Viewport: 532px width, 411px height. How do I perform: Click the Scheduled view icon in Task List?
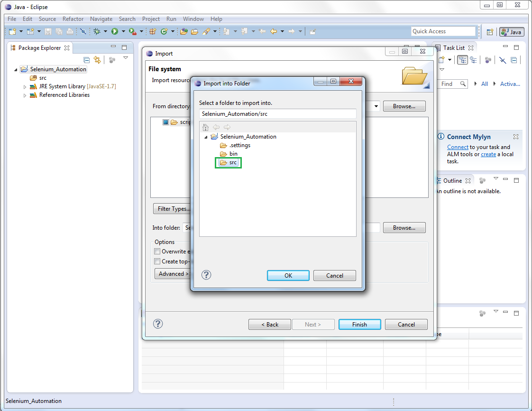coord(473,60)
